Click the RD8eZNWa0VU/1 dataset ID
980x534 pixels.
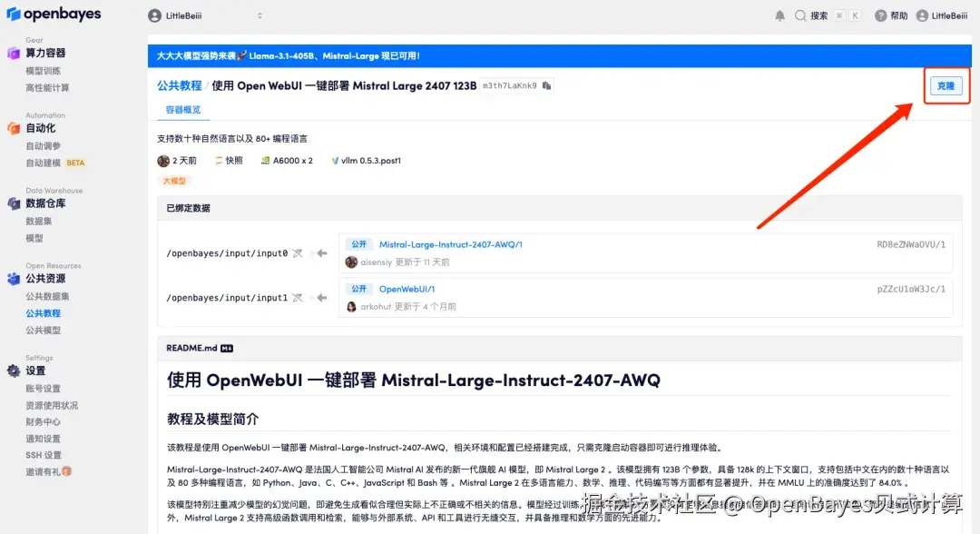[x=911, y=244]
